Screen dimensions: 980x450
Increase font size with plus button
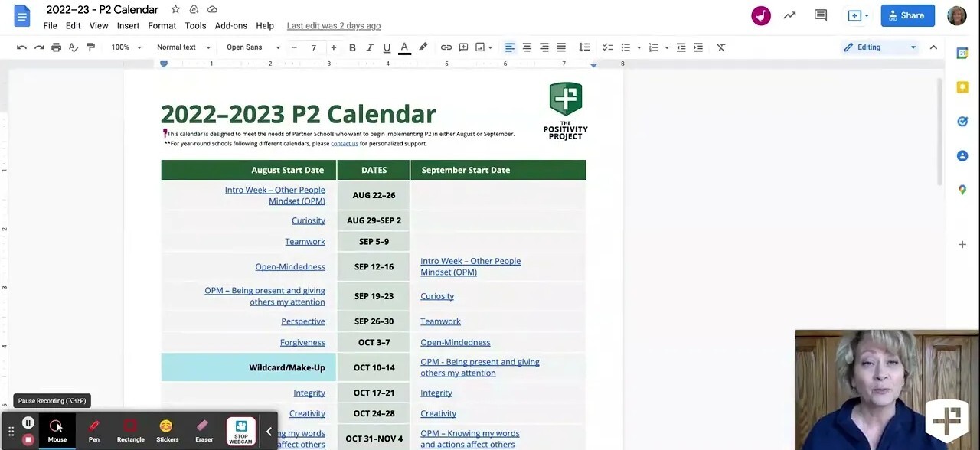click(x=333, y=47)
